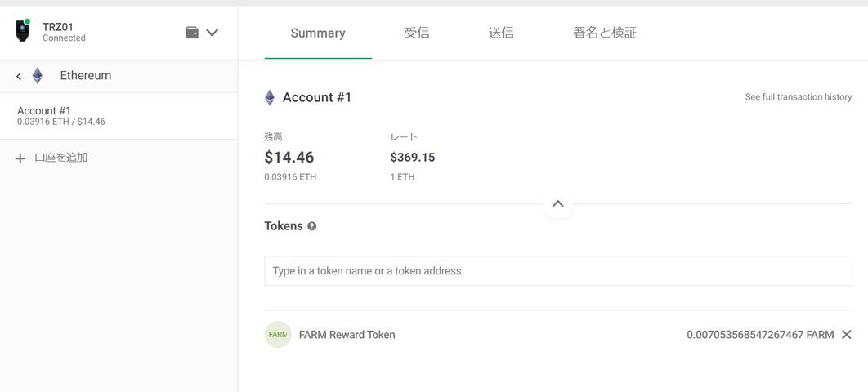Open the 受信 tab

[x=417, y=33]
